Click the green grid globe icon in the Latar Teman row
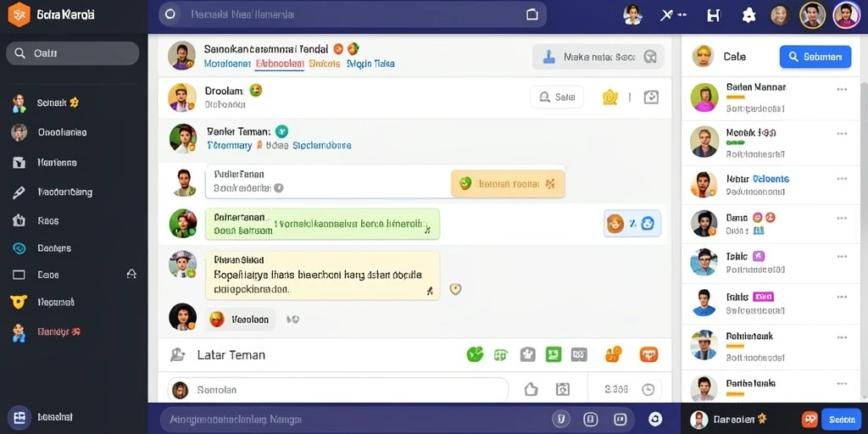 click(500, 355)
